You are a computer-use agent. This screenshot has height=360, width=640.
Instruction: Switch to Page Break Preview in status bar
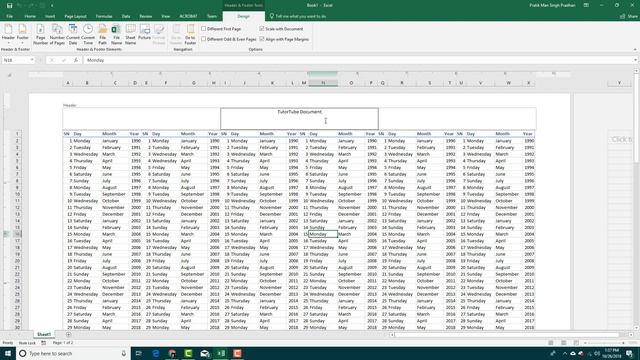coord(576,343)
